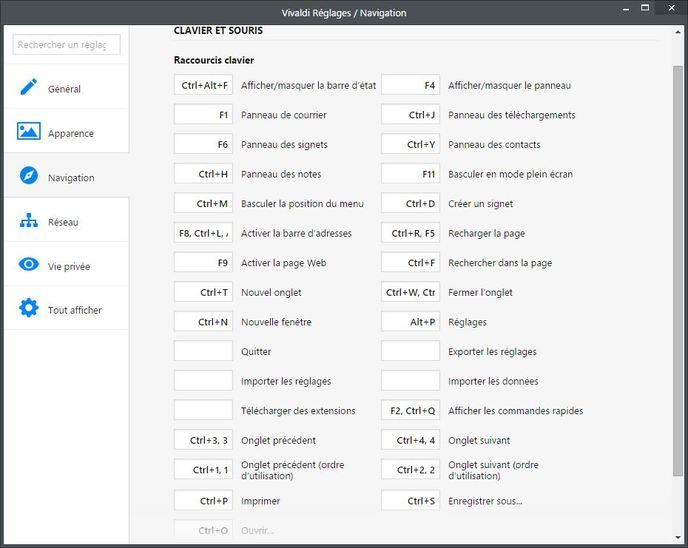
Task: Open Vie privée using the eye icon
Action: [x=29, y=265]
